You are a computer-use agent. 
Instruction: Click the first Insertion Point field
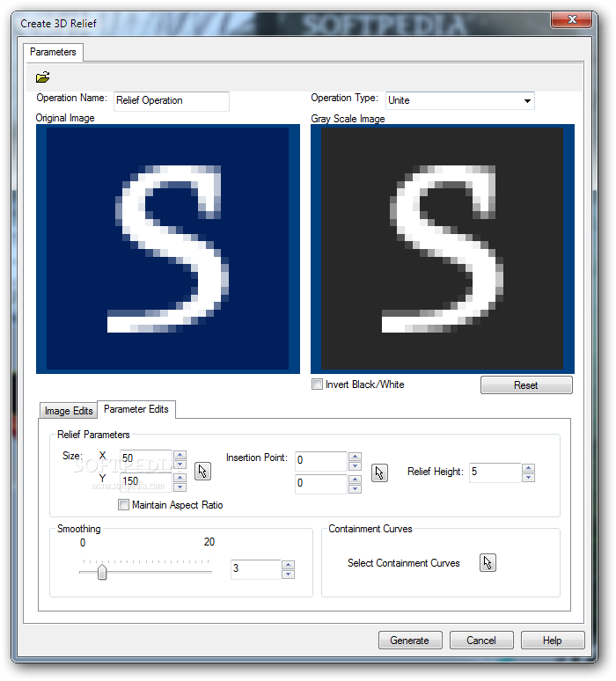[321, 461]
